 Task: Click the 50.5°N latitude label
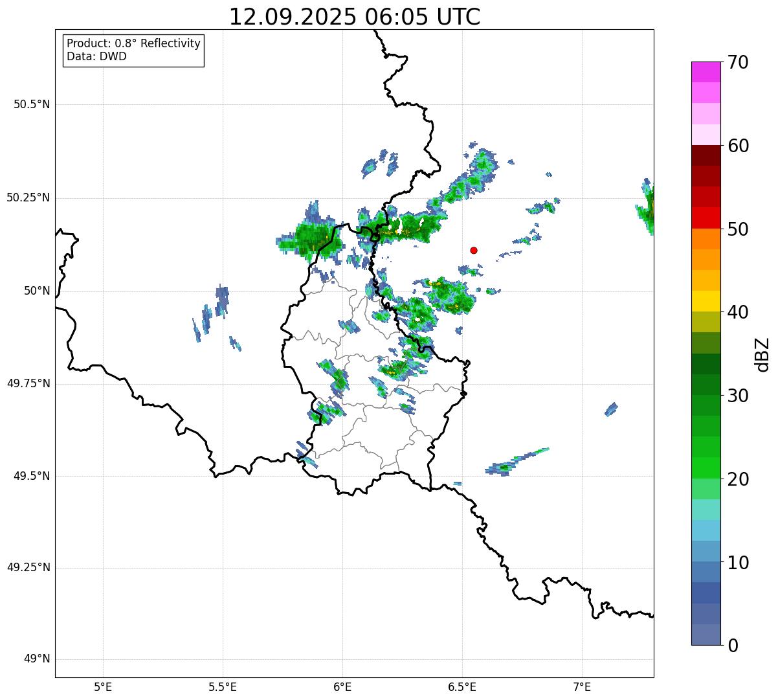click(x=32, y=104)
